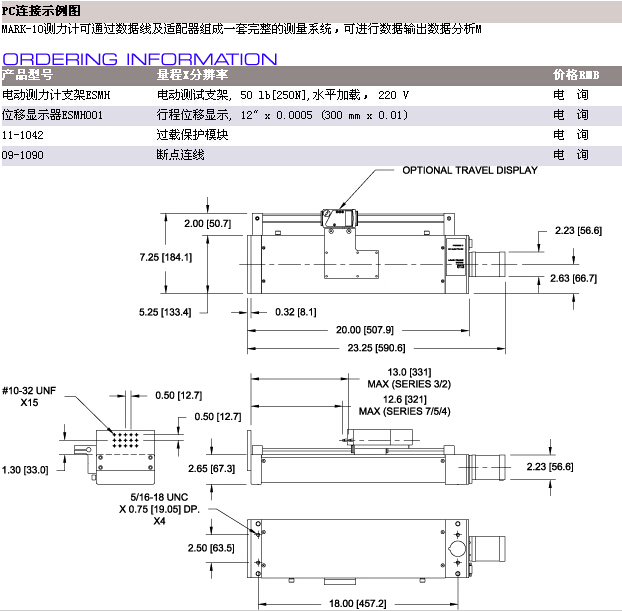The width and height of the screenshot is (622, 611).
Task: Click the side-view drawing with force gauge
Action: (376, 456)
